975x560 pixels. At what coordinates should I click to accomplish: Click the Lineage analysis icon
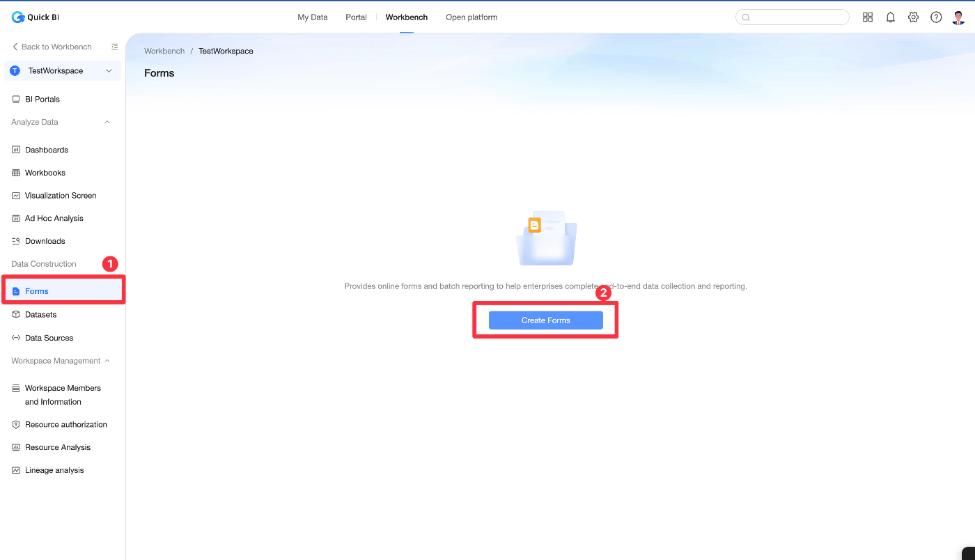pyautogui.click(x=16, y=470)
